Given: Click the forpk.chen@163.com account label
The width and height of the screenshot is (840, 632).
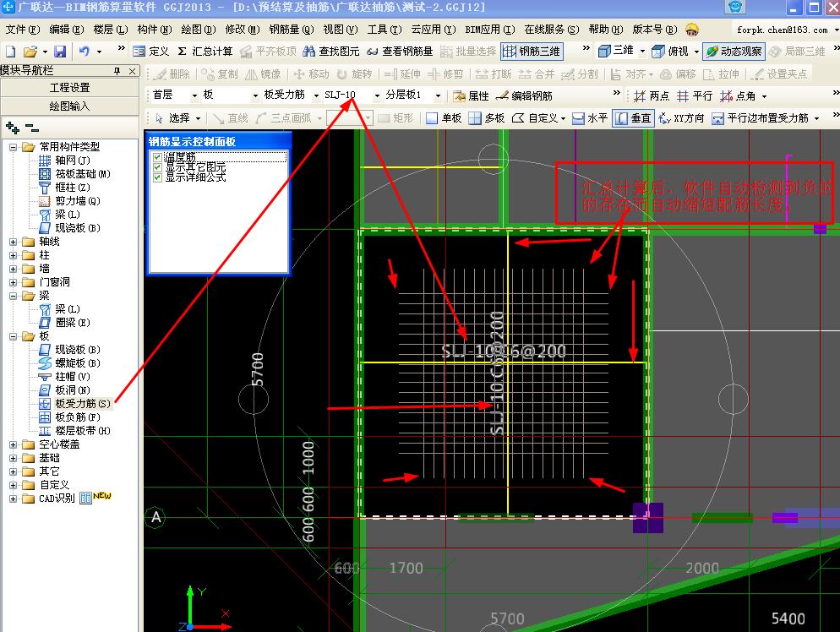Looking at the screenshot, I should pyautogui.click(x=783, y=30).
